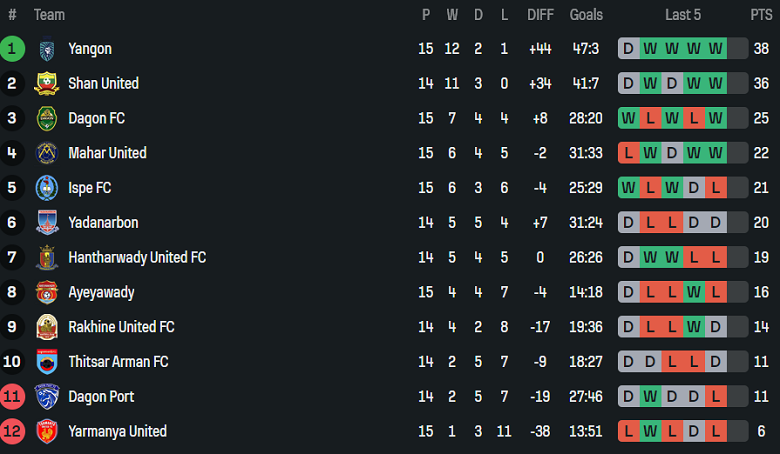
Task: Open the Dagon Port team link
Action: (101, 397)
